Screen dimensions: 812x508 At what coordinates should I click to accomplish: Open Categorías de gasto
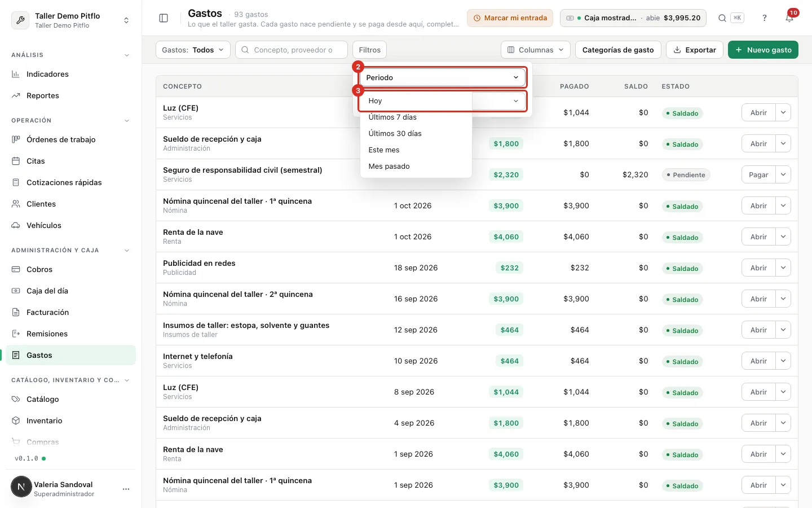point(617,50)
